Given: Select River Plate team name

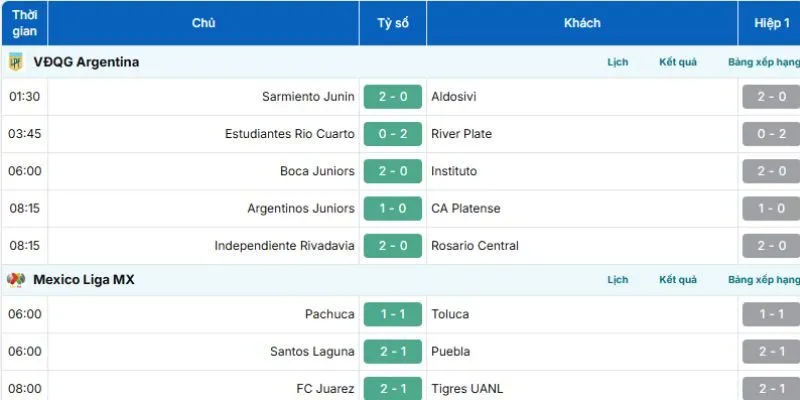Looking at the screenshot, I should point(462,134).
